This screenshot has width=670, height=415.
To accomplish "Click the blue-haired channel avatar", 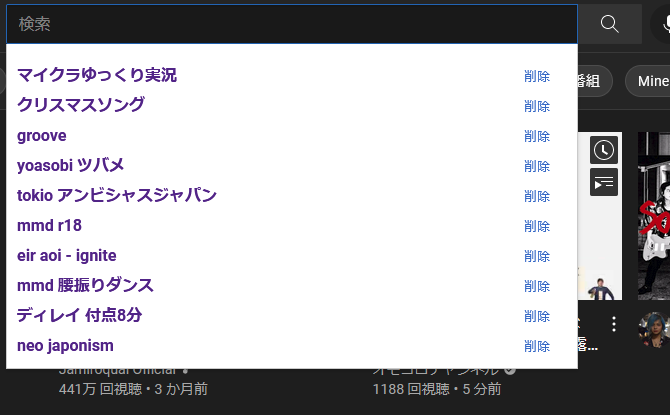I will (x=654, y=329).
